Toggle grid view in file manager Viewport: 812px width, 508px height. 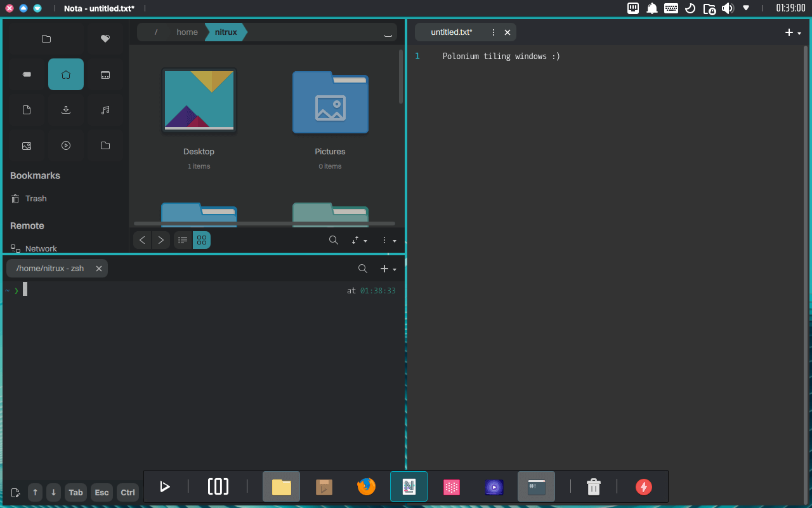click(201, 240)
